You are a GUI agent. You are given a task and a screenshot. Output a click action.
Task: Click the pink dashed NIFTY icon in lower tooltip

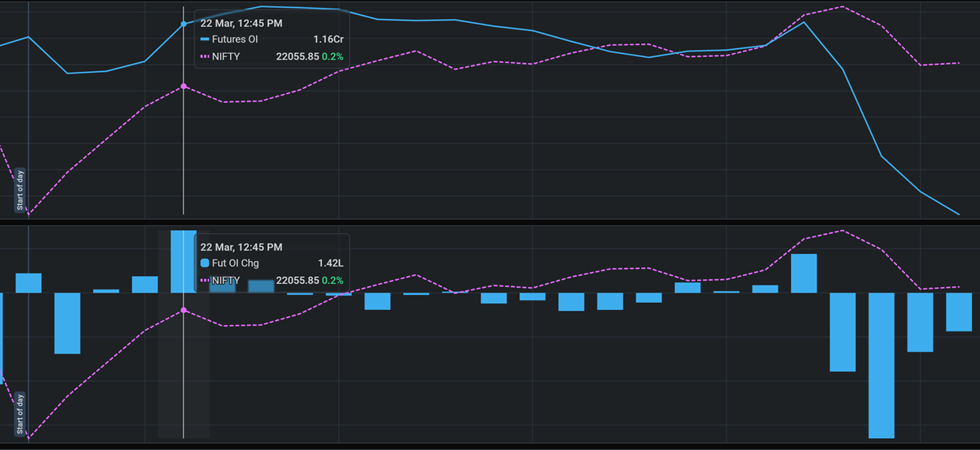tap(205, 281)
